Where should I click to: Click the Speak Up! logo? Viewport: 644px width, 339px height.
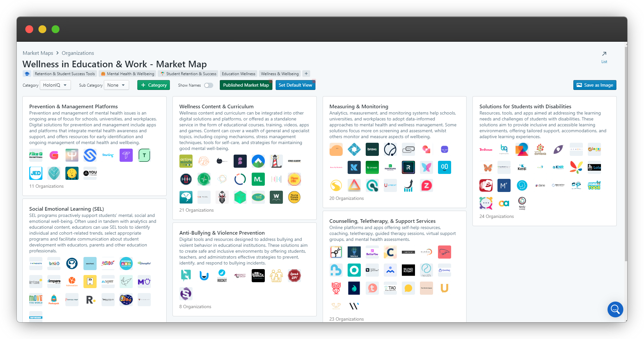pos(294,276)
